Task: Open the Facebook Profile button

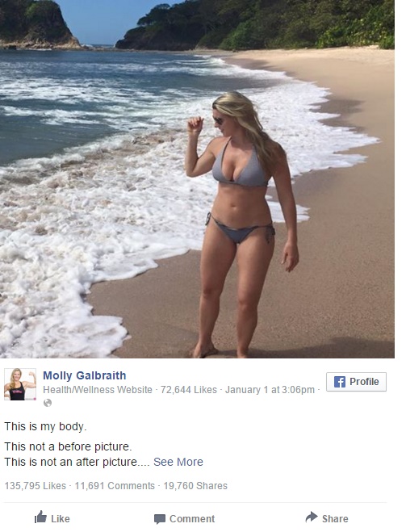Action: (356, 382)
